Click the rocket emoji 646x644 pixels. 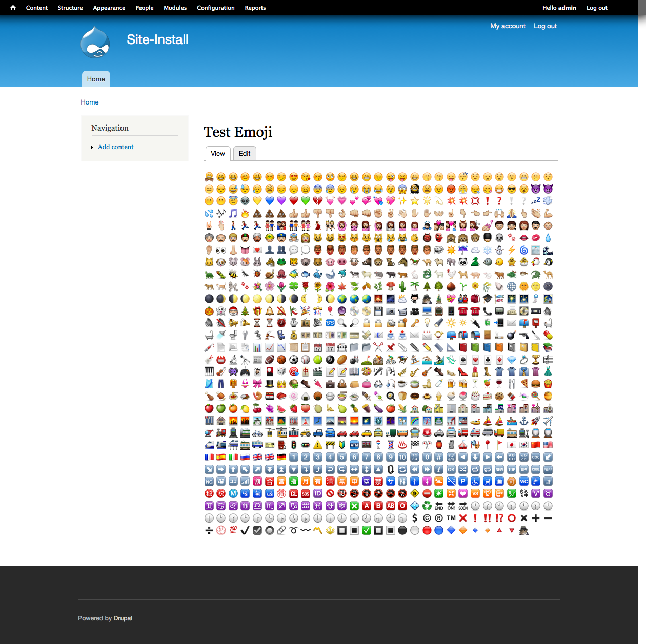click(536, 421)
